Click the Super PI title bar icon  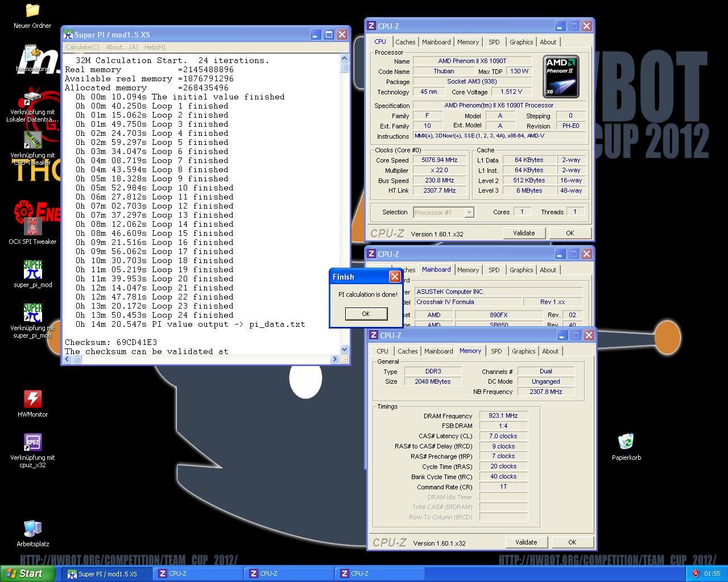(68, 35)
